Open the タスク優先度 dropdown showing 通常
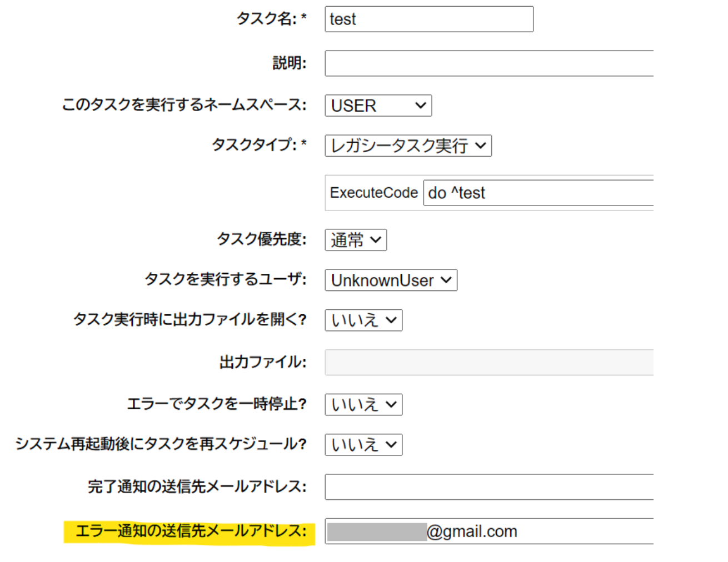The image size is (728, 562). coord(356,240)
